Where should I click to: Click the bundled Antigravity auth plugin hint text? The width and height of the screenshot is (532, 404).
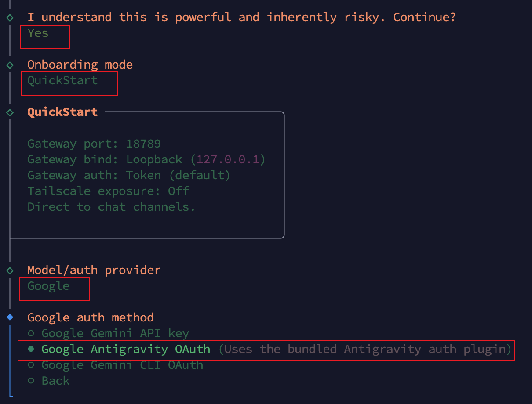(x=365, y=349)
